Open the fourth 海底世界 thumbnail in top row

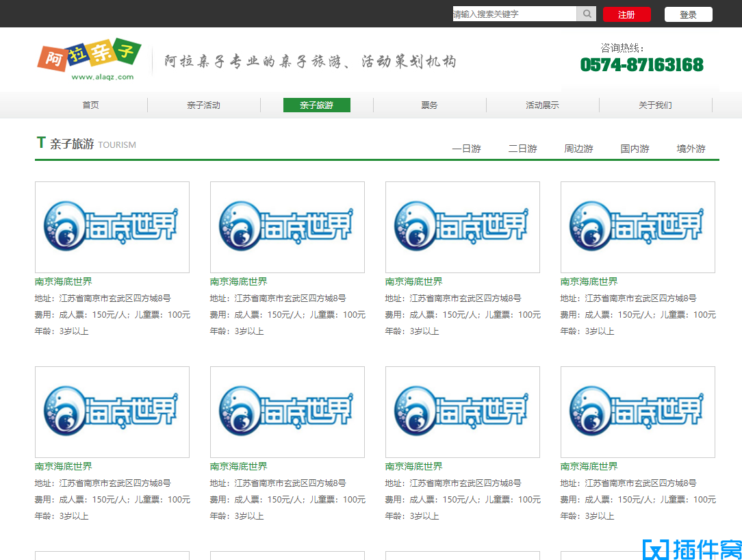click(x=637, y=227)
